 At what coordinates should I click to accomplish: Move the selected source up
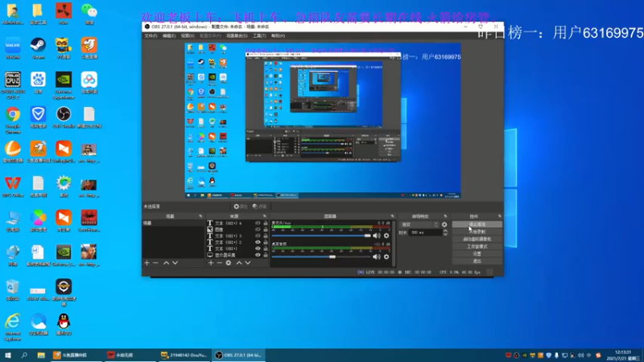(239, 263)
